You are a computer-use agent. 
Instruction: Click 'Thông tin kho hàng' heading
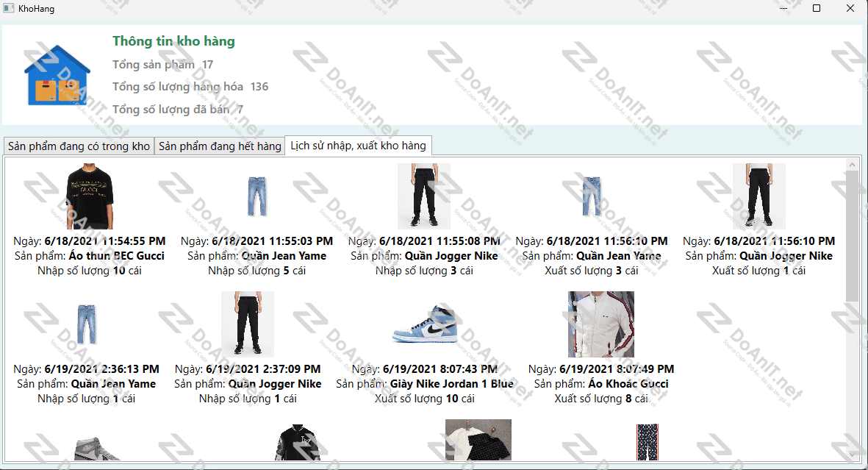pos(174,41)
